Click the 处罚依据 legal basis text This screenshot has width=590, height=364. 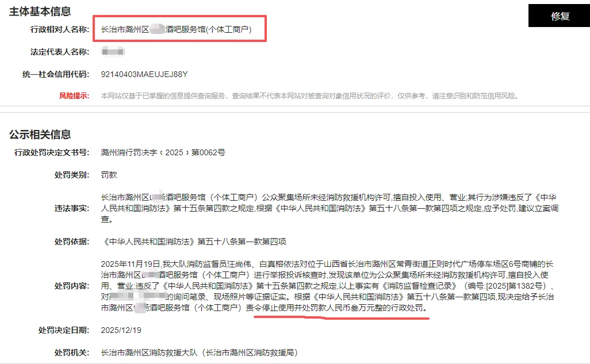tap(193, 242)
